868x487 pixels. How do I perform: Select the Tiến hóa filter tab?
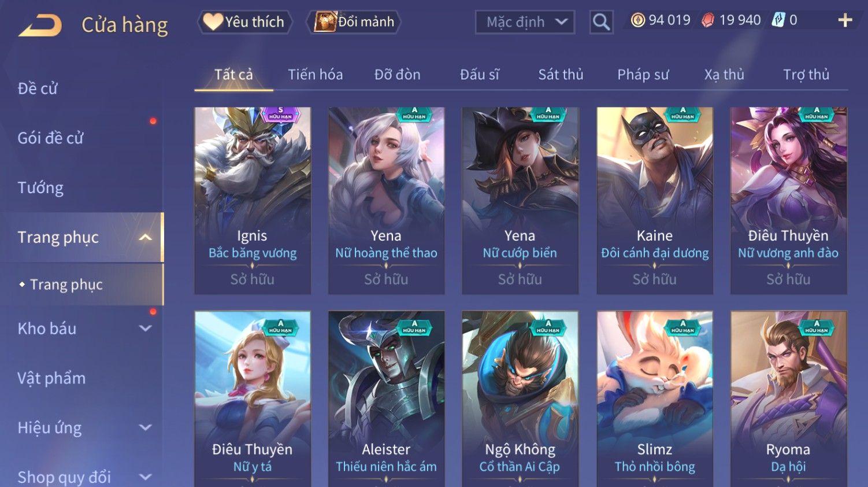(316, 75)
